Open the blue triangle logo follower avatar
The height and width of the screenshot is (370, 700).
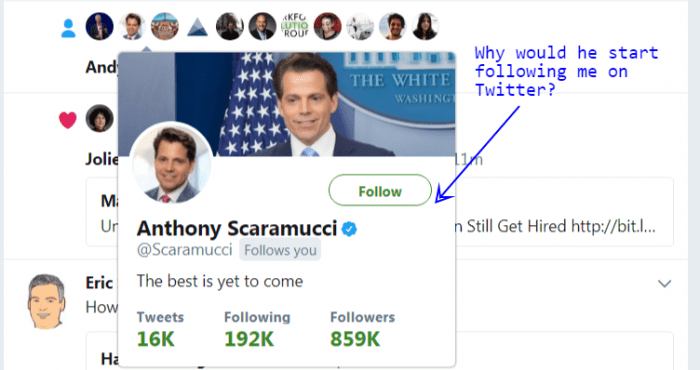197,26
